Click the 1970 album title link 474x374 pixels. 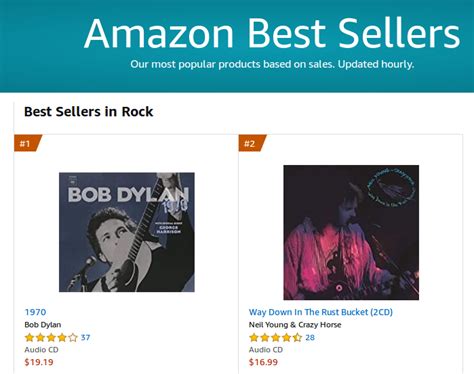(x=35, y=312)
